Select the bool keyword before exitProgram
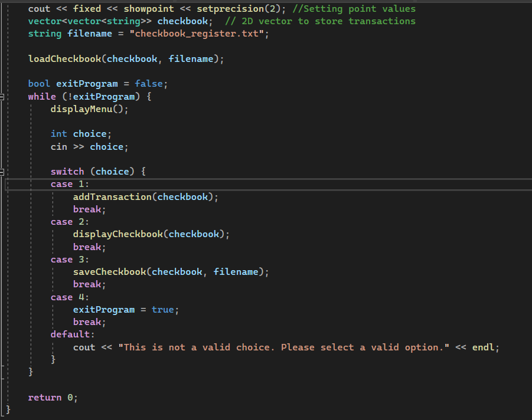 [38, 83]
